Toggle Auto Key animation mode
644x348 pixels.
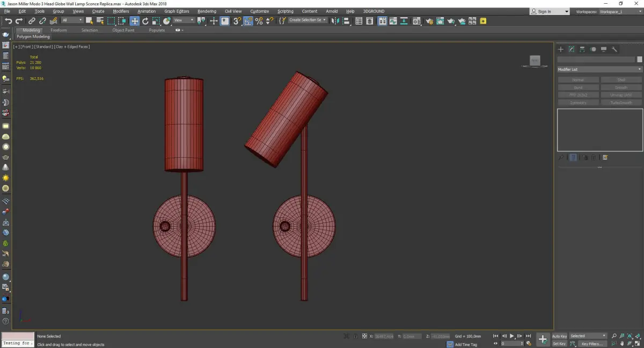pos(559,336)
